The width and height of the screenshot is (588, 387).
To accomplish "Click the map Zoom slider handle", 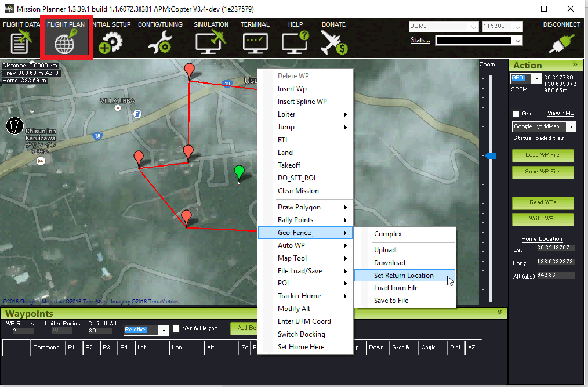I will point(491,155).
